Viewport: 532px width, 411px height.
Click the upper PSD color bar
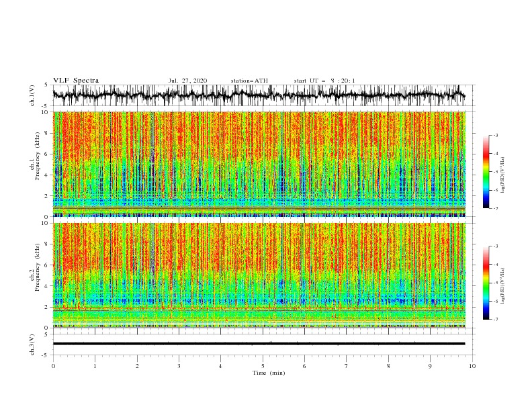[486, 172]
